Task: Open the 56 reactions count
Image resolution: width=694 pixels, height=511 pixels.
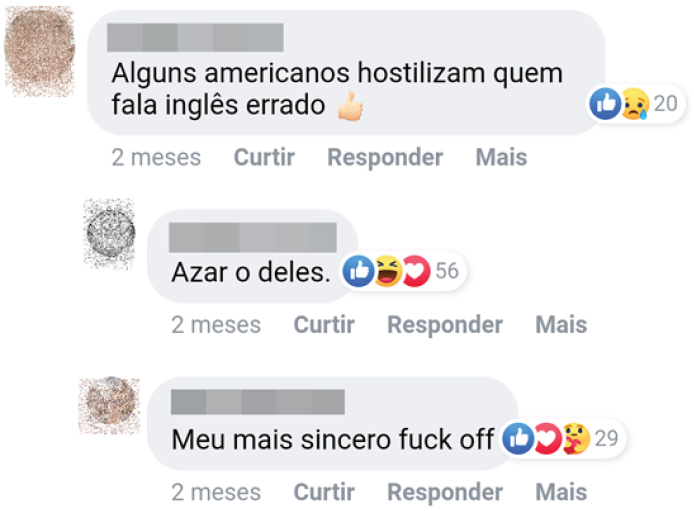Action: click(447, 271)
